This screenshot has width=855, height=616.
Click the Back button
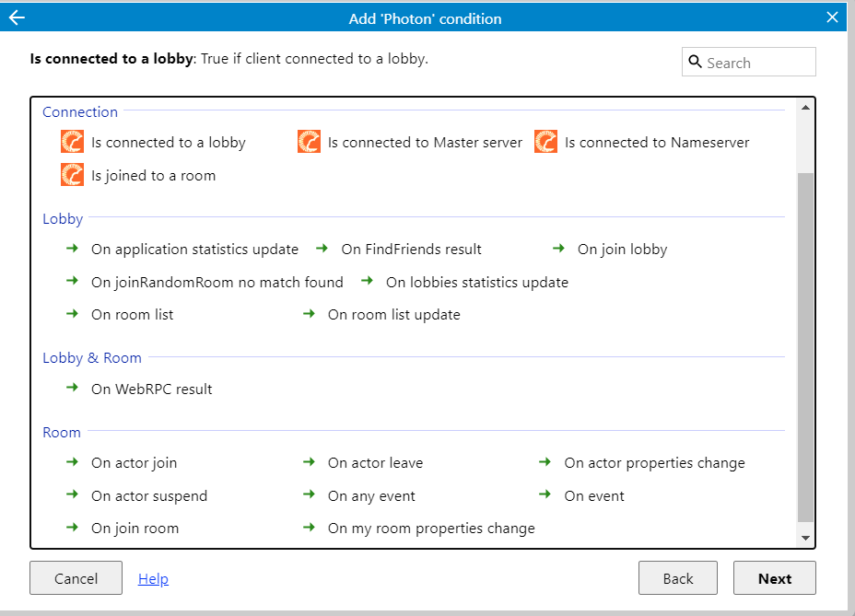tap(678, 578)
